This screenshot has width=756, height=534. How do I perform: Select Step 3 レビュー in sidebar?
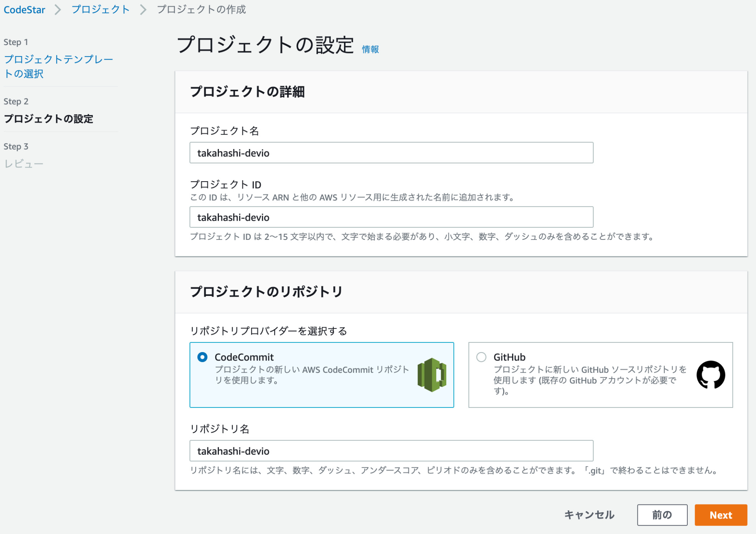click(x=24, y=163)
